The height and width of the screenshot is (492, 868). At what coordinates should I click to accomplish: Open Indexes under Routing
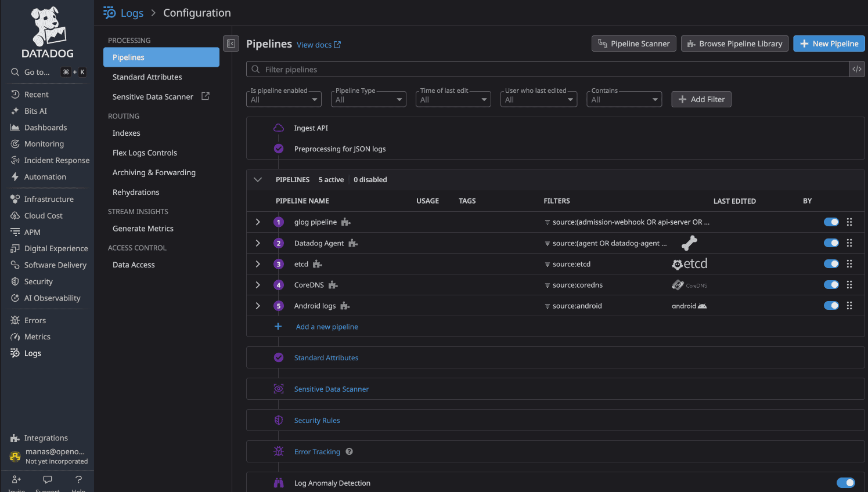click(126, 133)
